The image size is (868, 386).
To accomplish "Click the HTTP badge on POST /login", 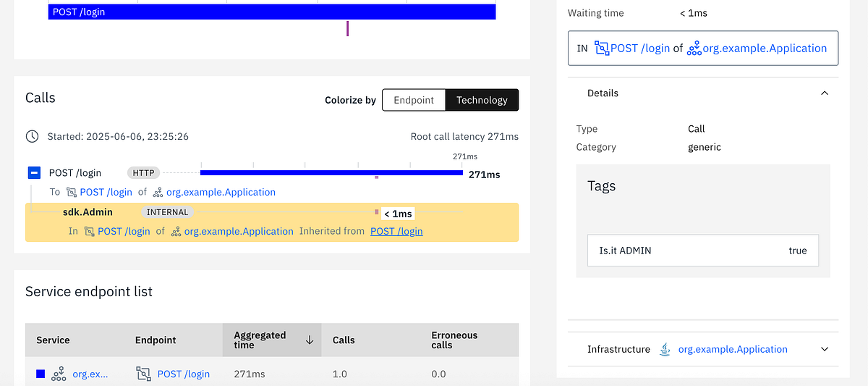I will click(x=143, y=173).
